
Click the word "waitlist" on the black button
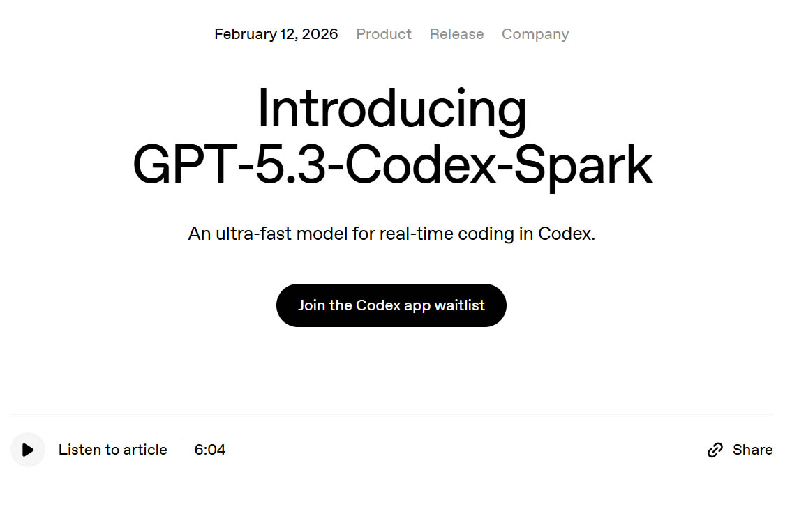point(459,305)
